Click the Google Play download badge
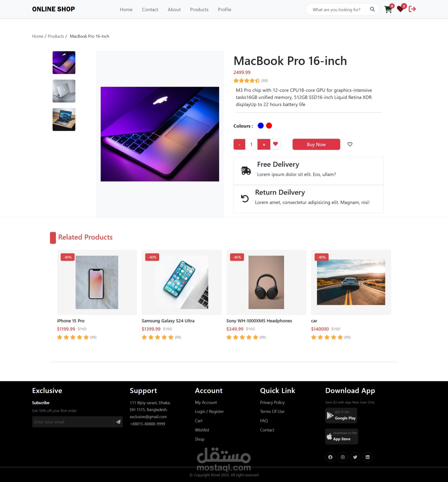Viewport: 448px width, 482px height. [341, 415]
